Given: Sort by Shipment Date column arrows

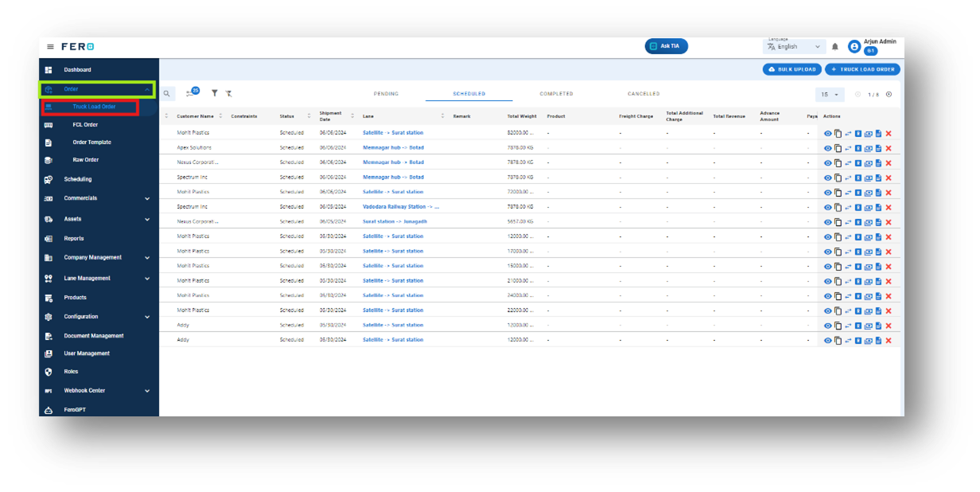Looking at the screenshot, I should (352, 116).
